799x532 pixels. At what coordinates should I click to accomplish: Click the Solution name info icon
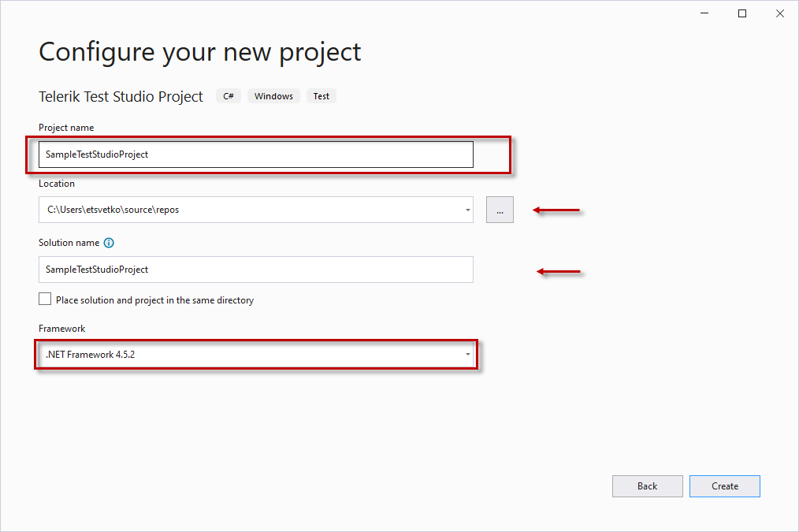pyautogui.click(x=109, y=243)
